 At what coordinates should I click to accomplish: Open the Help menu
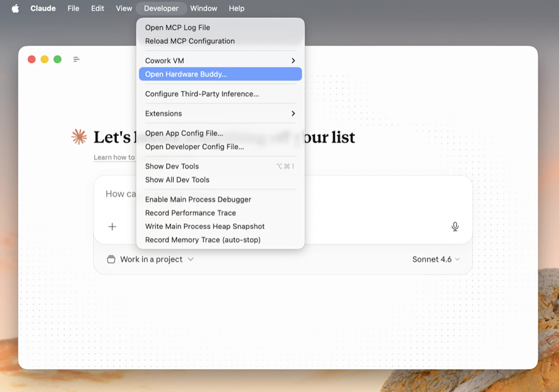236,8
